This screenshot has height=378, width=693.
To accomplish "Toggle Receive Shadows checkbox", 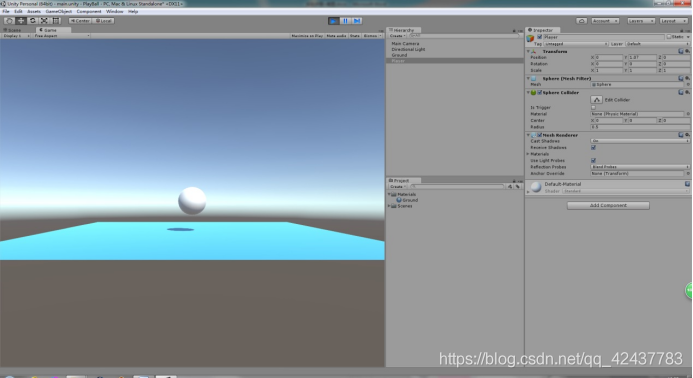I will [593, 148].
